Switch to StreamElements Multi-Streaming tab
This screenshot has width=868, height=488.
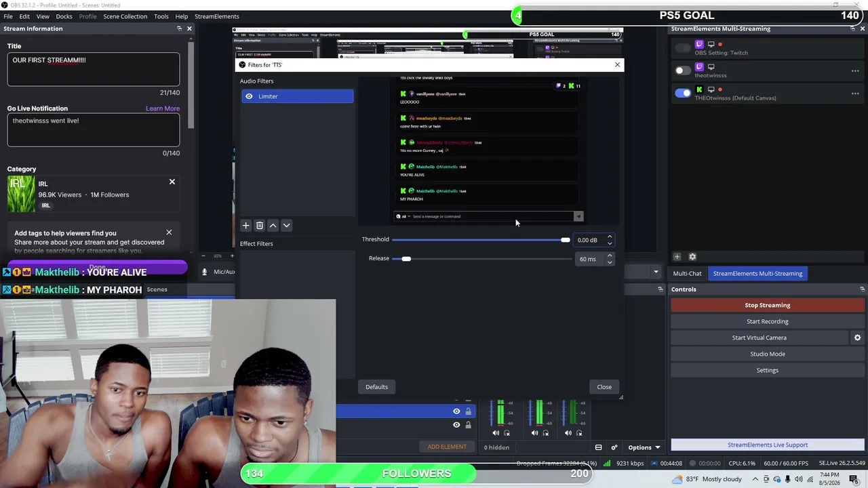[757, 274]
